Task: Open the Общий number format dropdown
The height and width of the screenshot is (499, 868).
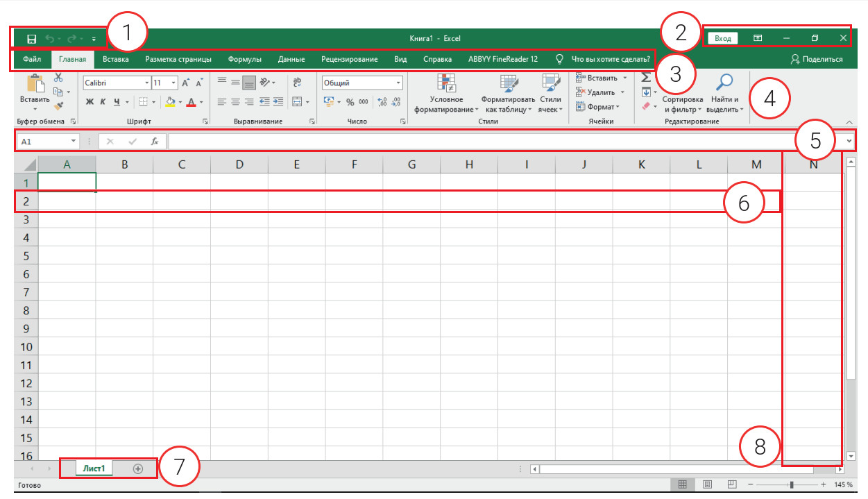Action: tap(398, 83)
